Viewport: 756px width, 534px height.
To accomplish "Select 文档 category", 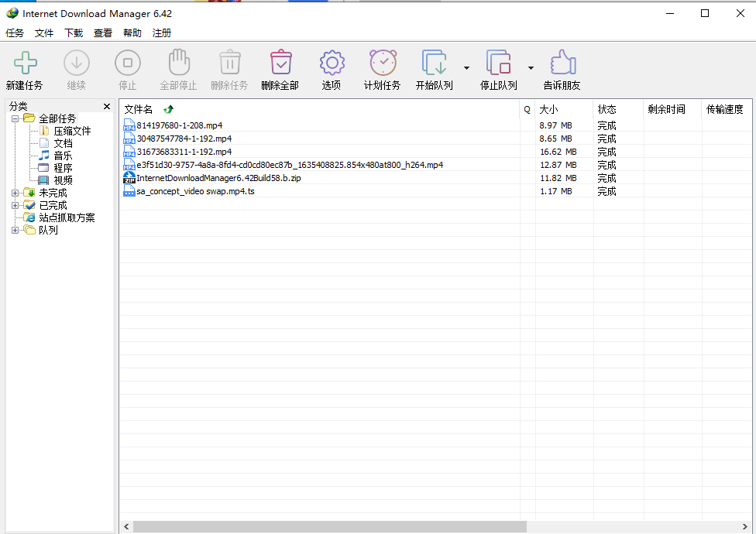I will pyautogui.click(x=63, y=143).
